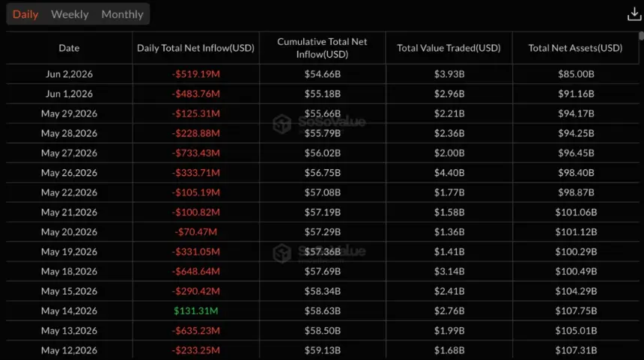Click the -$733.43M outflow value
This screenshot has width=644, height=360.
pos(196,153)
